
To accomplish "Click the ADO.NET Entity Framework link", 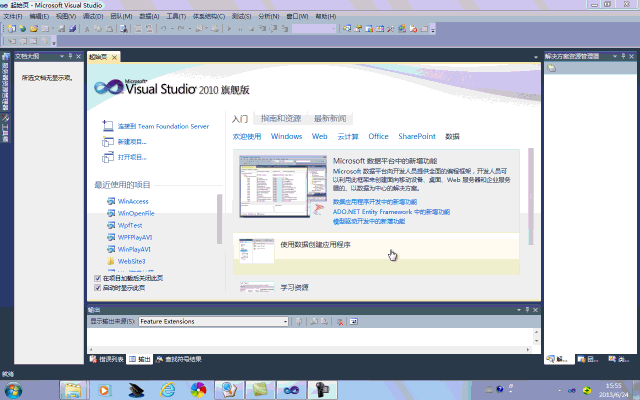I will (x=391, y=211).
